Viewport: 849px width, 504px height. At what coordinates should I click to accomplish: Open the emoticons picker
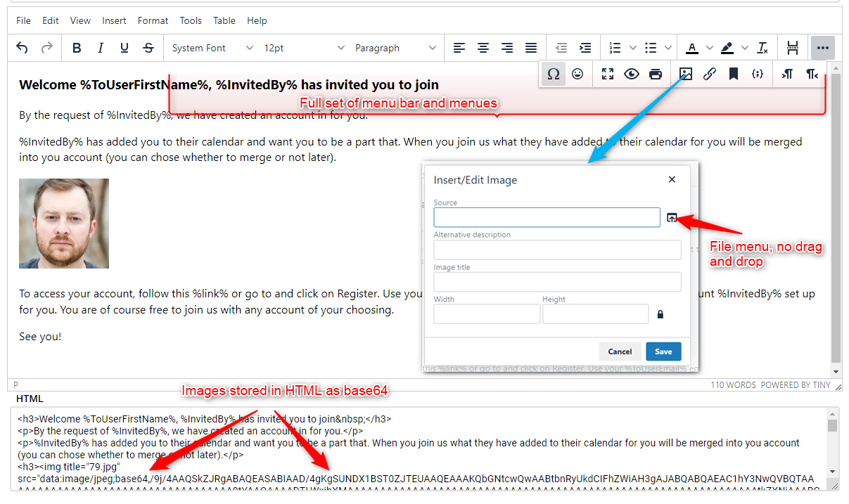577,73
